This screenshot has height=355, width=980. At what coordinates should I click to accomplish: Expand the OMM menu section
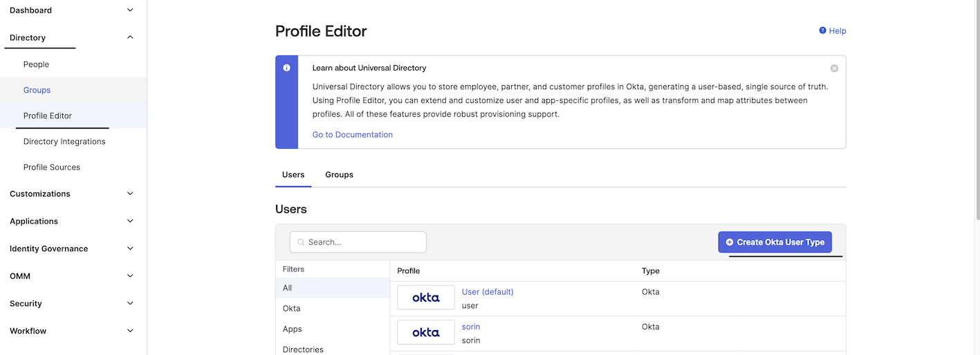pyautogui.click(x=130, y=276)
